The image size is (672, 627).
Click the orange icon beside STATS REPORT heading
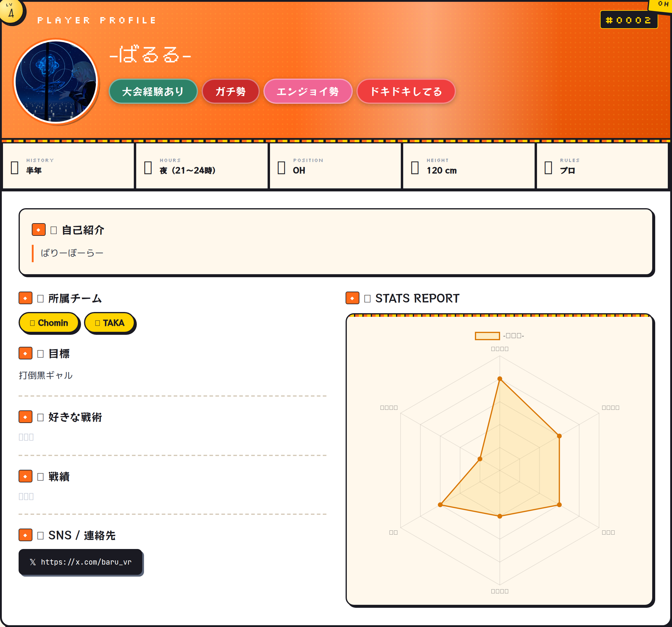(x=352, y=298)
